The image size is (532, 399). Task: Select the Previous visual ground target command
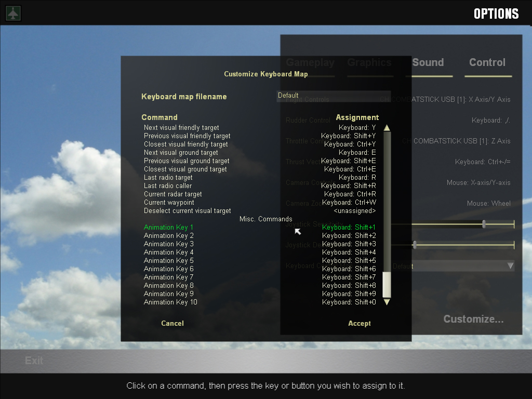tap(187, 161)
